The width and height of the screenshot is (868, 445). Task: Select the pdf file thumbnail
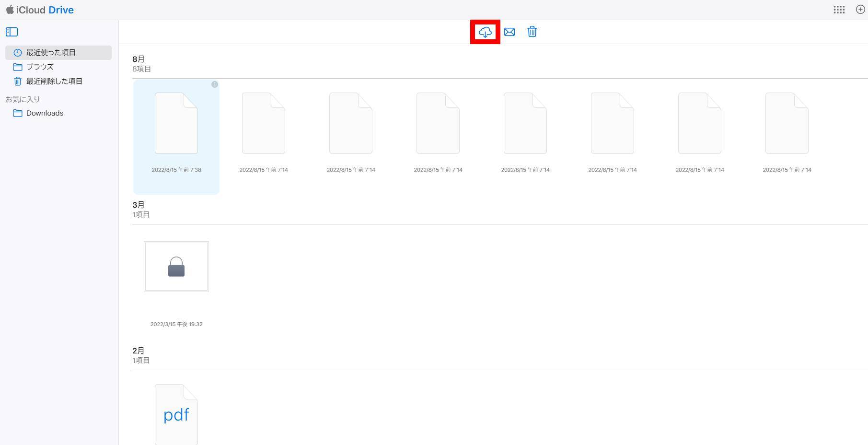(176, 415)
